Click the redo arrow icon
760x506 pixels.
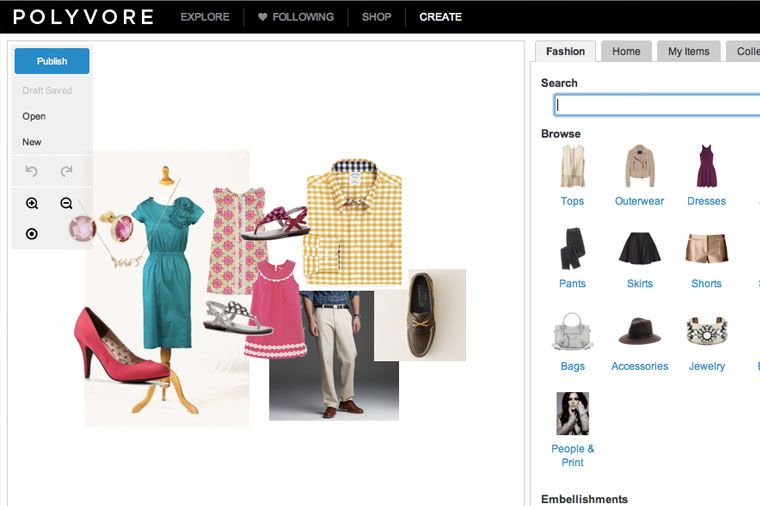click(x=66, y=171)
